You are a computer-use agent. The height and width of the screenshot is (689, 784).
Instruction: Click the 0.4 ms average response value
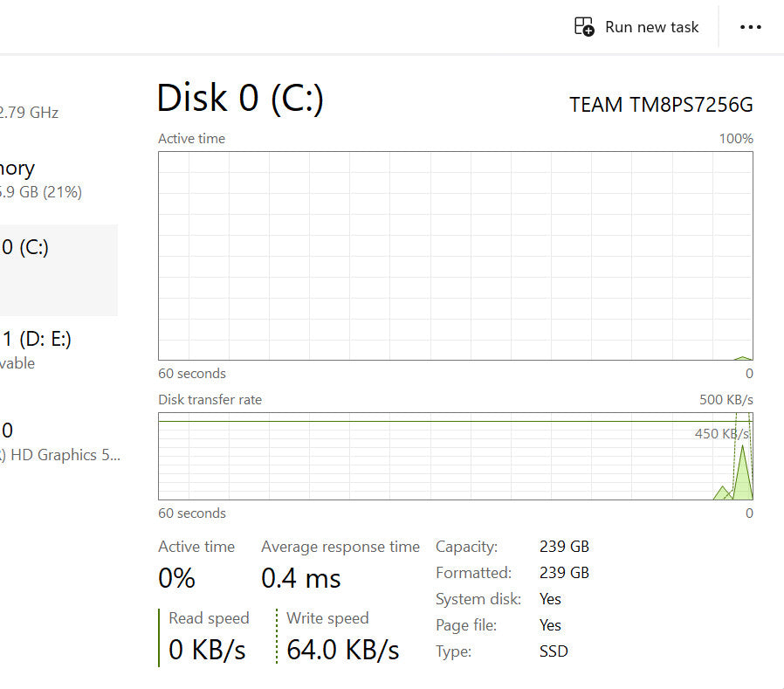tap(301, 578)
